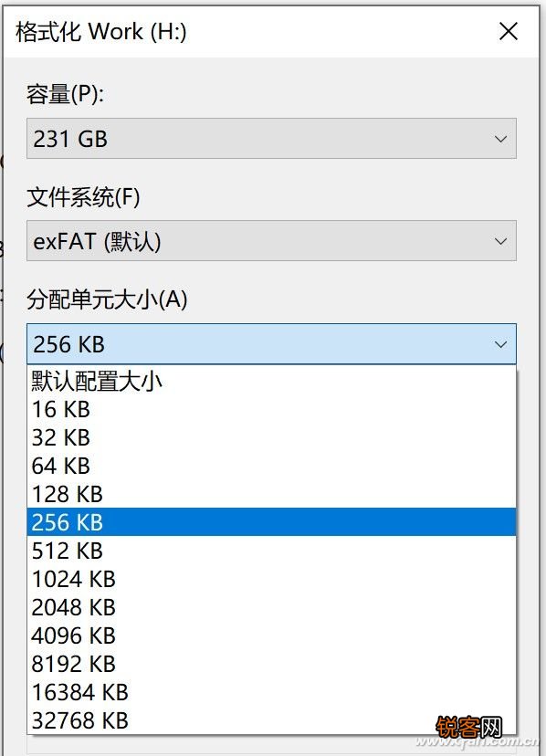
Task: Pick the 2048 KB option
Action: [73, 607]
